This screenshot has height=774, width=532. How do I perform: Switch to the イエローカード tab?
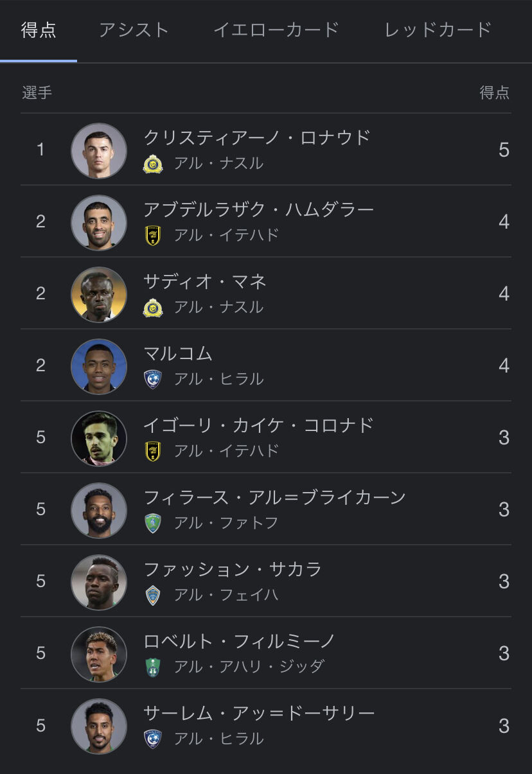coord(276,30)
